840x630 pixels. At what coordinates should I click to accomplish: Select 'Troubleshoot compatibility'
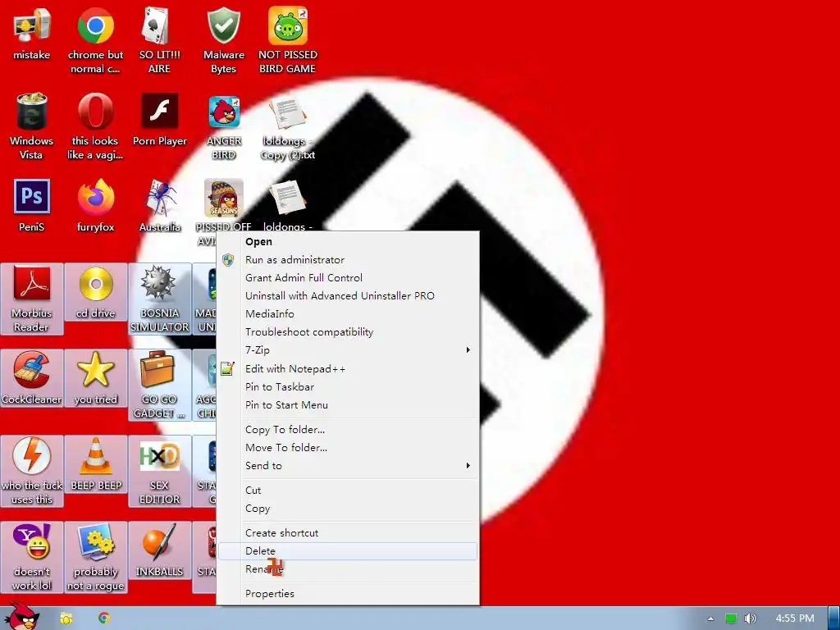[x=348, y=332]
